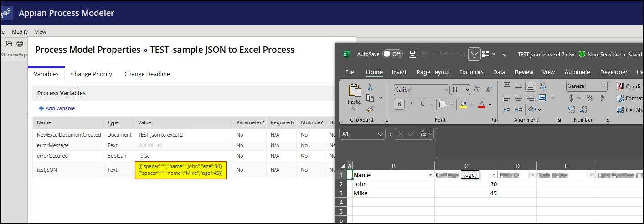Toggle Bottom Align in Excel Alignment group
Screen dimensions: 644x224
point(530,86)
